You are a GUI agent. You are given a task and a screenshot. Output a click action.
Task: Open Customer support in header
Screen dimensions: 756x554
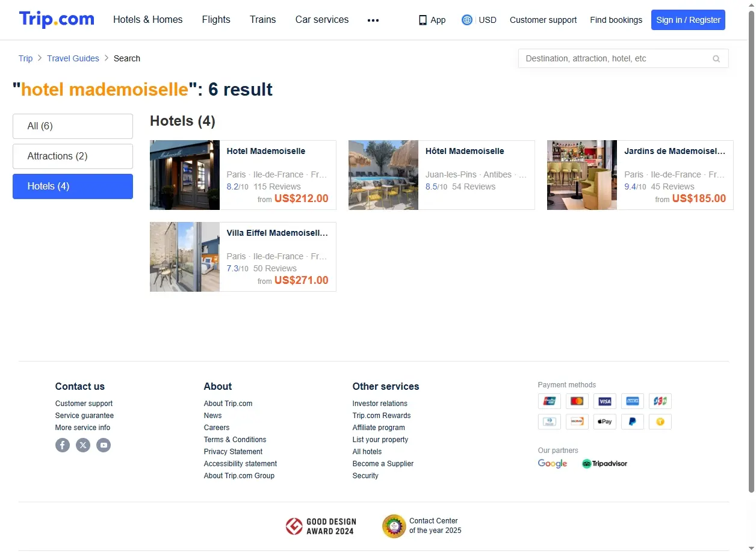[543, 20]
